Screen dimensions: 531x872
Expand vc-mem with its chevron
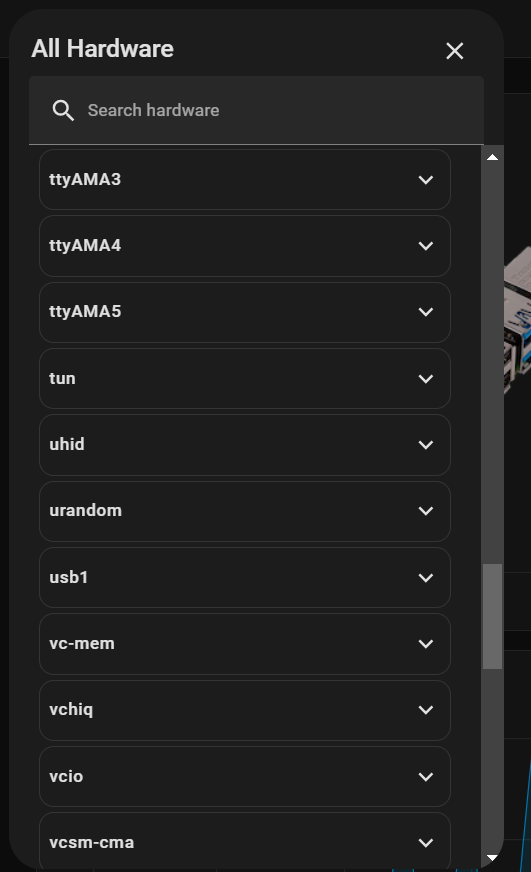426,644
